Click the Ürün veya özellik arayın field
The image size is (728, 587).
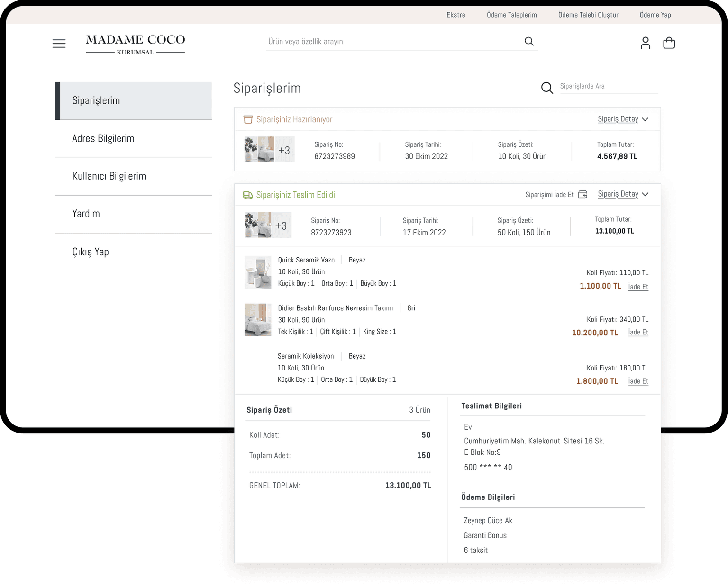point(393,42)
